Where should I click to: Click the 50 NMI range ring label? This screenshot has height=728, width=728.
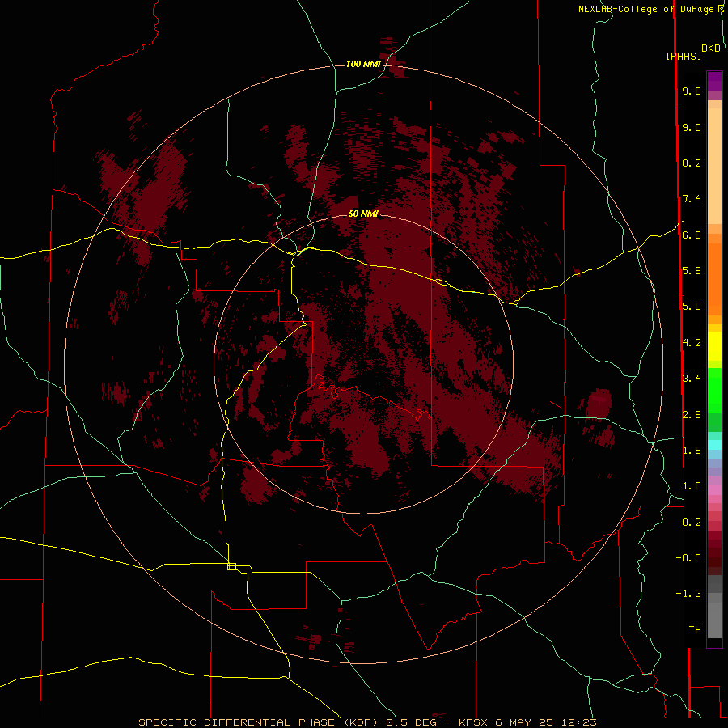pyautogui.click(x=363, y=214)
